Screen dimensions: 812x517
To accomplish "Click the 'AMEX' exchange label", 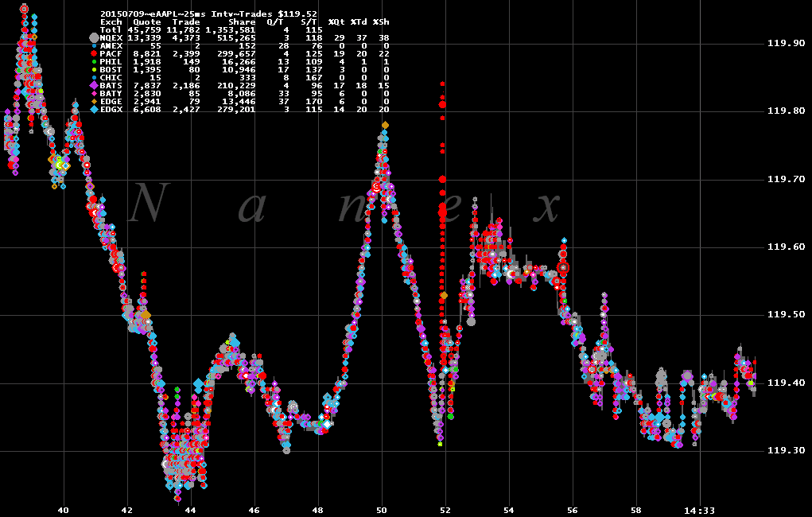I will coord(111,46).
